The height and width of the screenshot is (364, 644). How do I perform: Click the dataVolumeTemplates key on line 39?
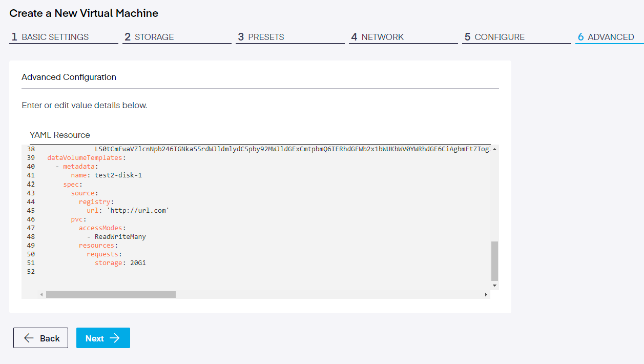point(85,158)
